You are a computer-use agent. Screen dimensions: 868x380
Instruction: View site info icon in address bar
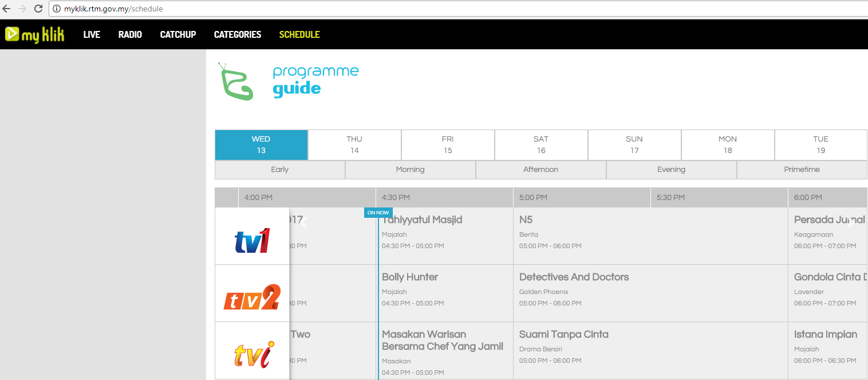[x=57, y=9]
